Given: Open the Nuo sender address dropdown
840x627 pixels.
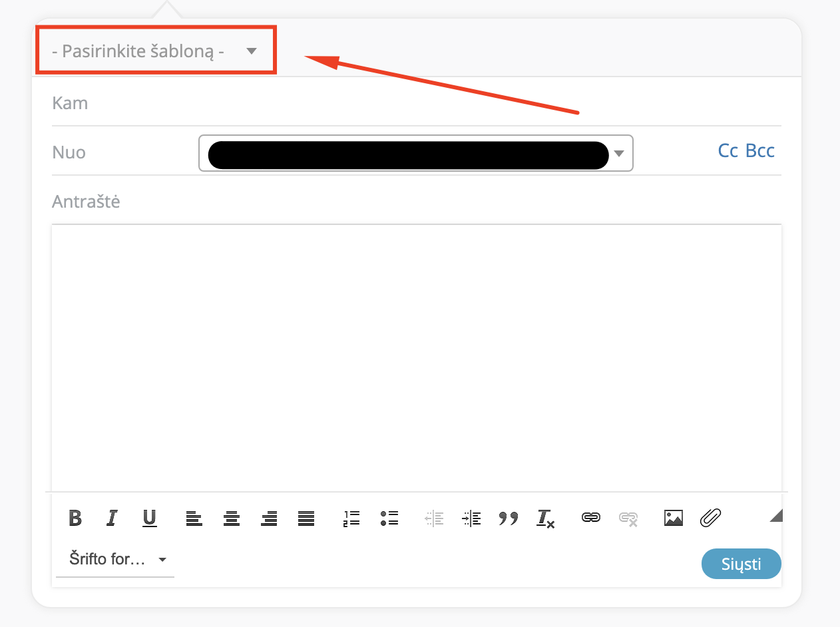Looking at the screenshot, I should 416,153.
